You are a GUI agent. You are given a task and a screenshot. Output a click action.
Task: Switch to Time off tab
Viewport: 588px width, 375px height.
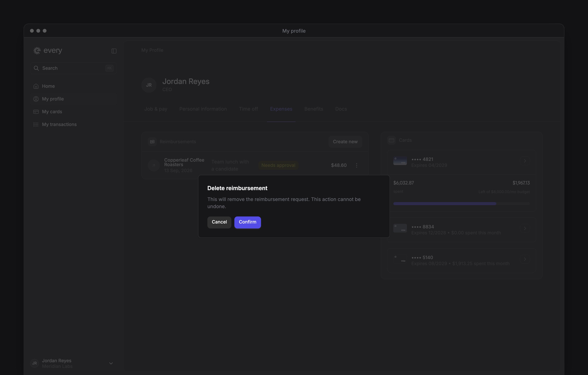click(x=248, y=109)
